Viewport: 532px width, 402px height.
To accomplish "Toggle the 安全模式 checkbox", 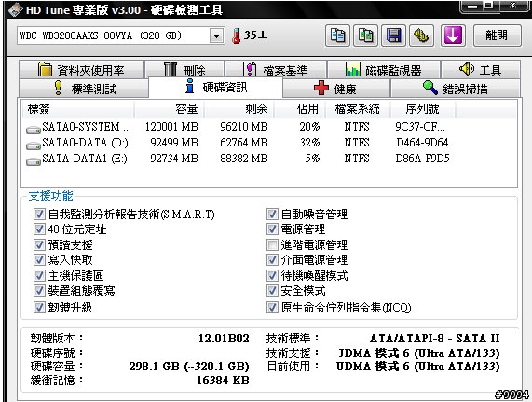I will [272, 291].
